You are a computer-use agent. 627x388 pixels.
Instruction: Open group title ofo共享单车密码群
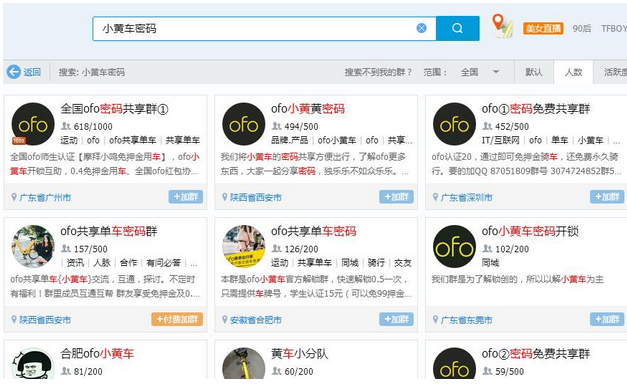coord(109,231)
